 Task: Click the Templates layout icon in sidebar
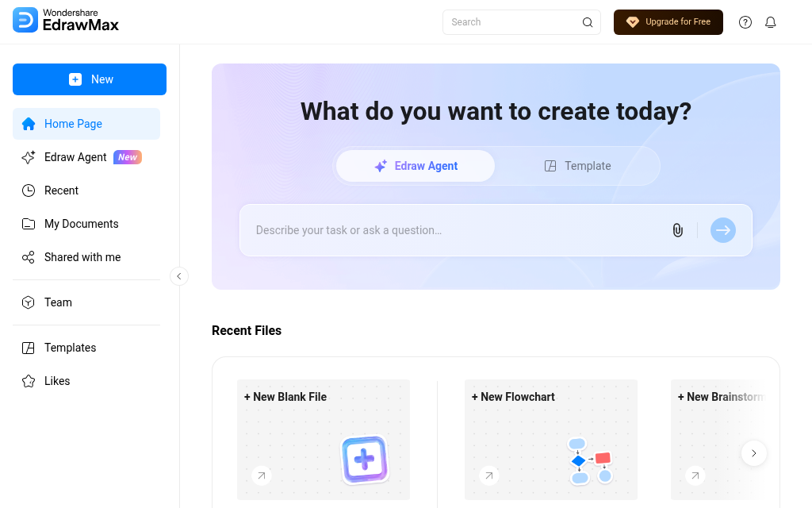[28, 348]
